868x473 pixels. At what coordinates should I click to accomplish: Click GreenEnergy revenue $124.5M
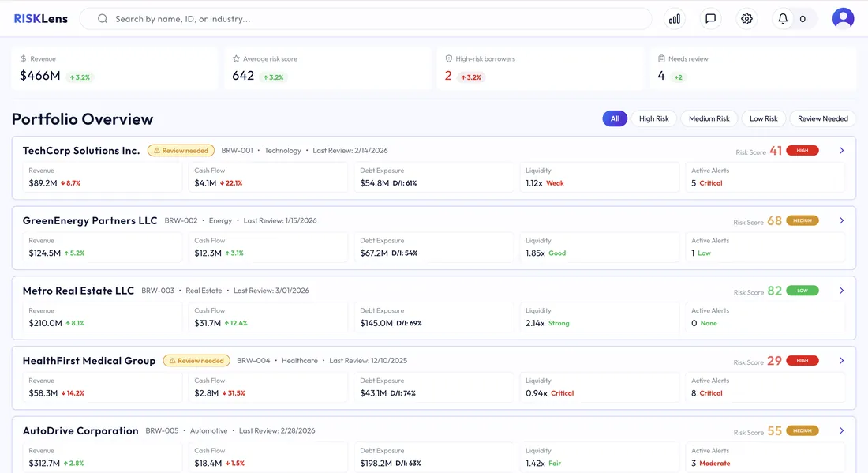[44, 253]
